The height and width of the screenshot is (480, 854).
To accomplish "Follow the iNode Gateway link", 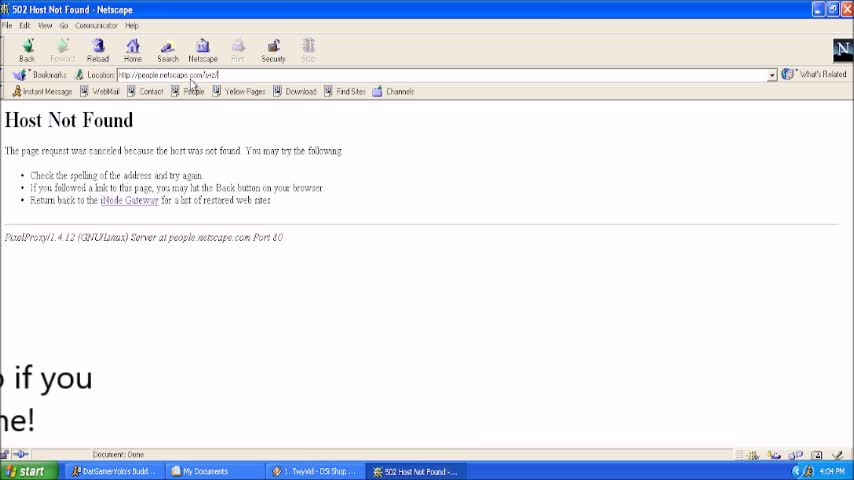I will click(130, 200).
